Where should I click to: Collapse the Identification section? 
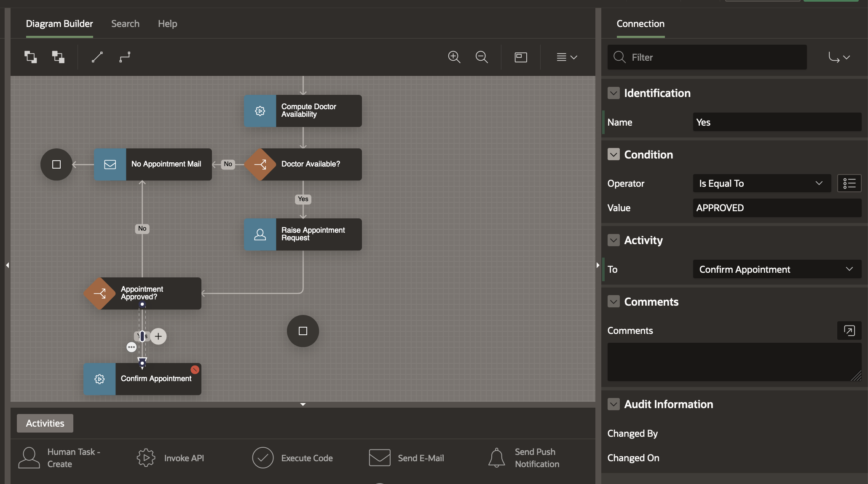pos(613,93)
